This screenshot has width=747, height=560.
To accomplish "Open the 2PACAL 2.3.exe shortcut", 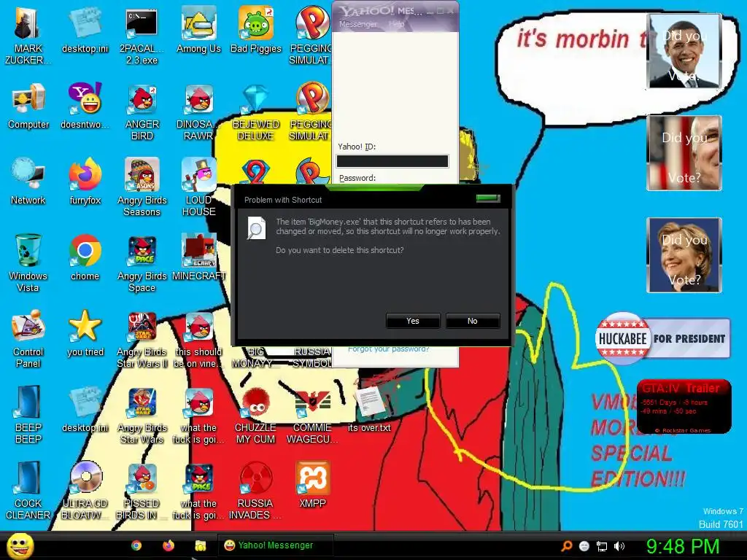I will tap(142, 35).
